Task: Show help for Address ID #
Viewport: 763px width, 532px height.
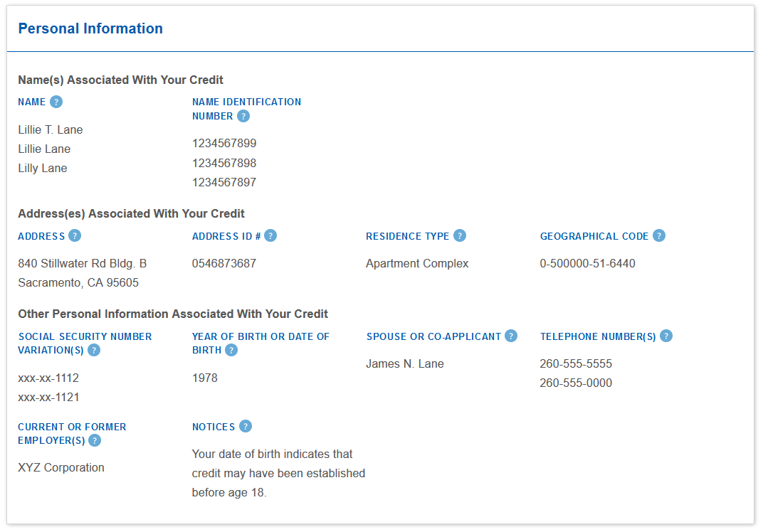Action: pos(270,235)
